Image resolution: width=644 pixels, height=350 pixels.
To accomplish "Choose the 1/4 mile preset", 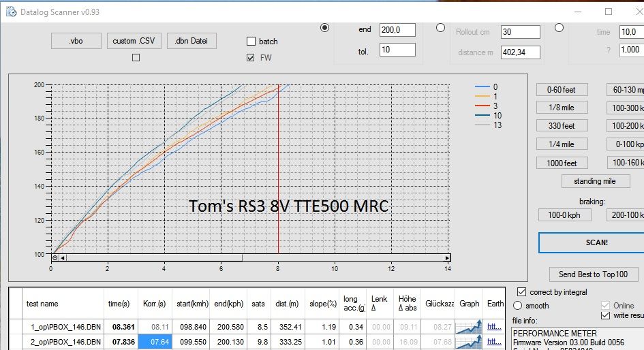I will 562,144.
